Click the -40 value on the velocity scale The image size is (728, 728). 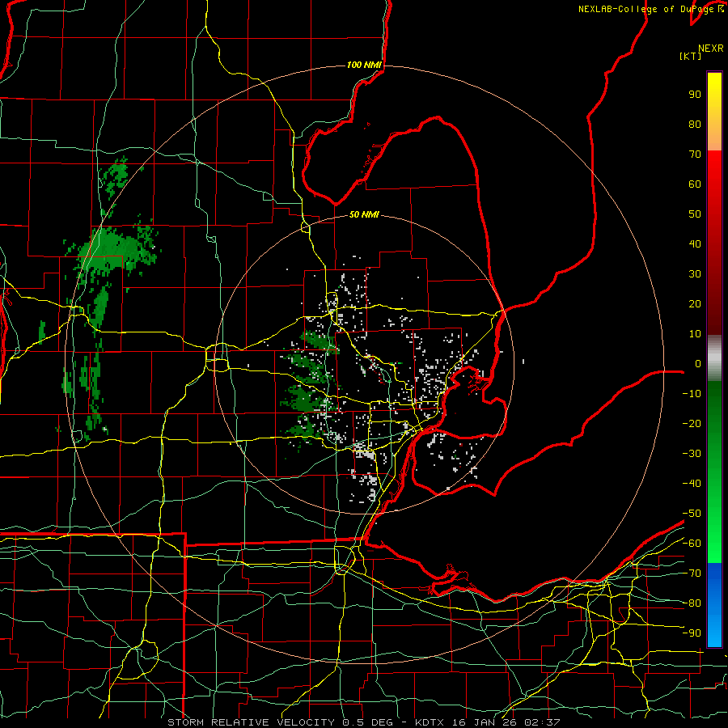(692, 484)
